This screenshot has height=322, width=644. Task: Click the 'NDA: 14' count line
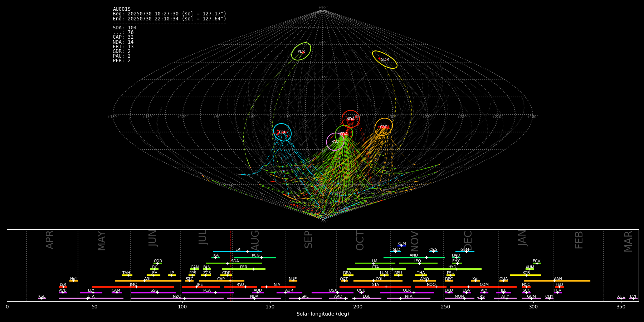point(123,42)
